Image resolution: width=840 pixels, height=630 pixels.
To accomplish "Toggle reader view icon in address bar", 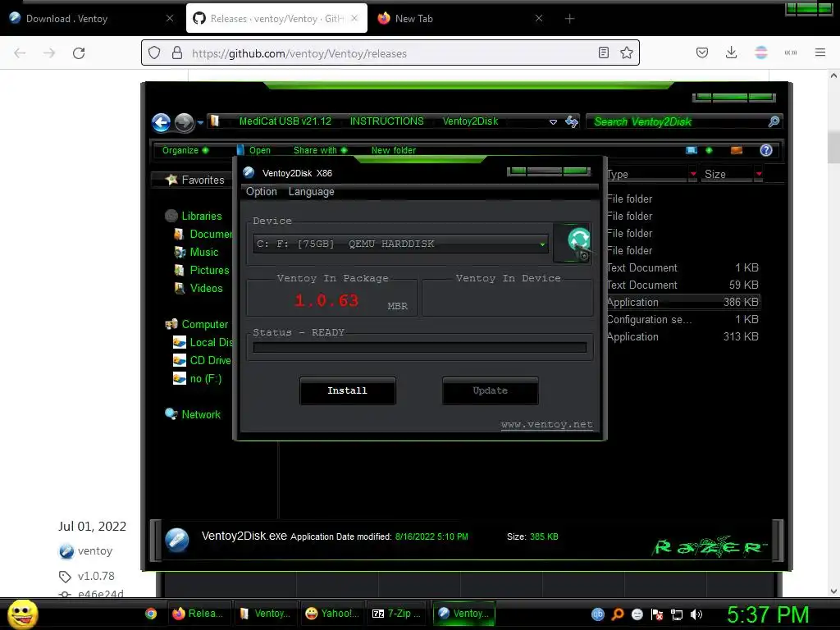I will 603,53.
